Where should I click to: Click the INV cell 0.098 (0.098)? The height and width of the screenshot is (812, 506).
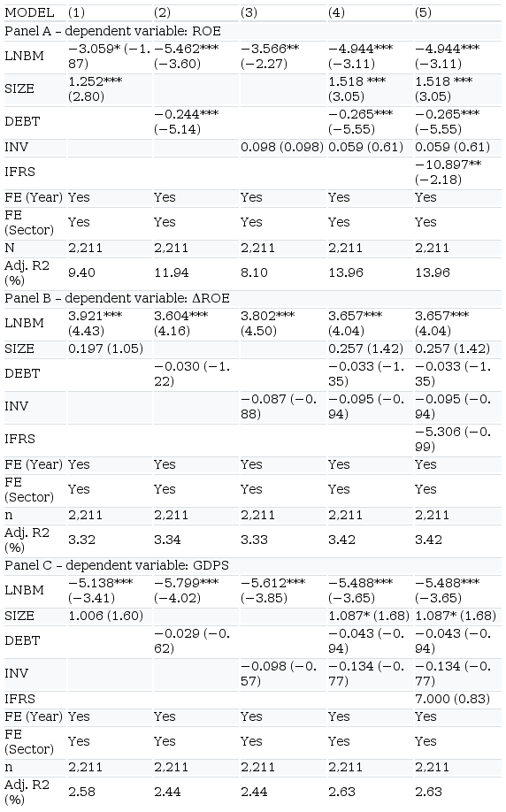pyautogui.click(x=282, y=147)
